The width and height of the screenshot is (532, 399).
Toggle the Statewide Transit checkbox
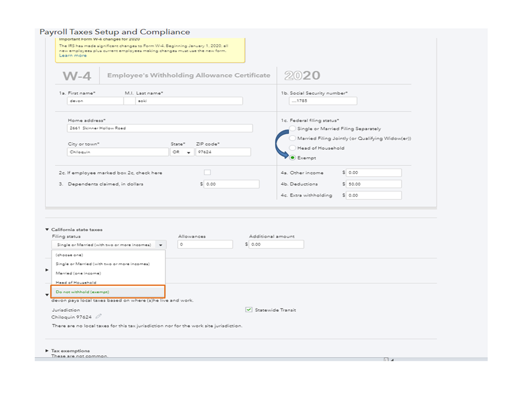249,310
